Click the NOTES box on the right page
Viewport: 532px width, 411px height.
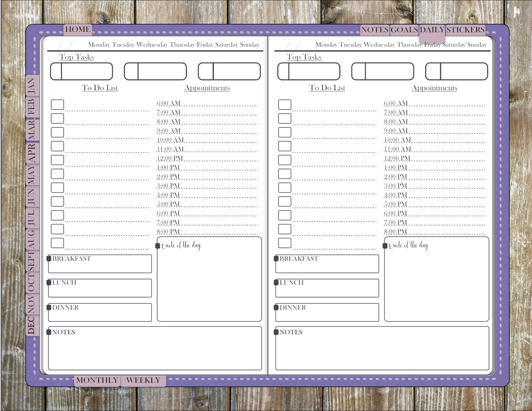coord(382,348)
